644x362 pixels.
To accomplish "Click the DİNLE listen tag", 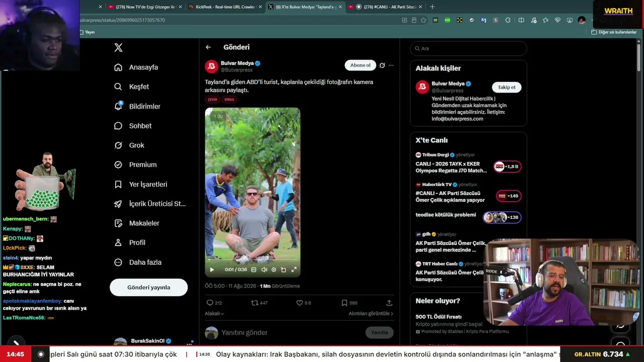I will (229, 100).
